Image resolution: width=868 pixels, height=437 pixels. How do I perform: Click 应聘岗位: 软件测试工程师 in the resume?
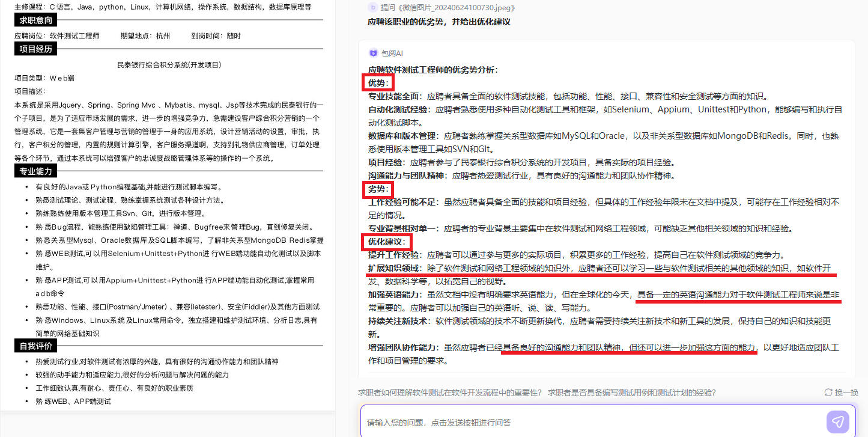(57, 36)
